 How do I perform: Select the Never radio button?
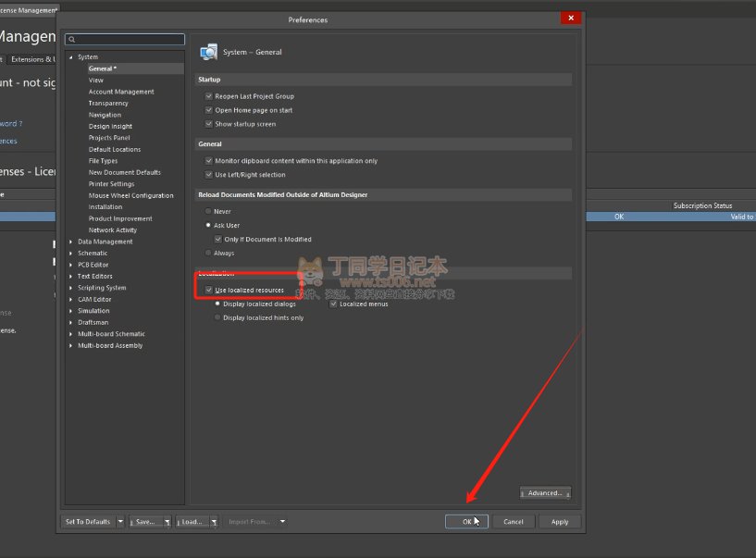(208, 212)
